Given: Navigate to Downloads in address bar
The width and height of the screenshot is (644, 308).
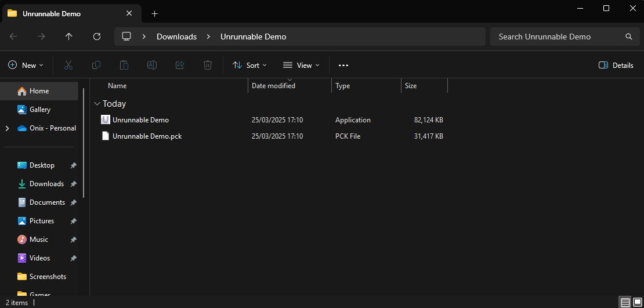Looking at the screenshot, I should coord(176,37).
